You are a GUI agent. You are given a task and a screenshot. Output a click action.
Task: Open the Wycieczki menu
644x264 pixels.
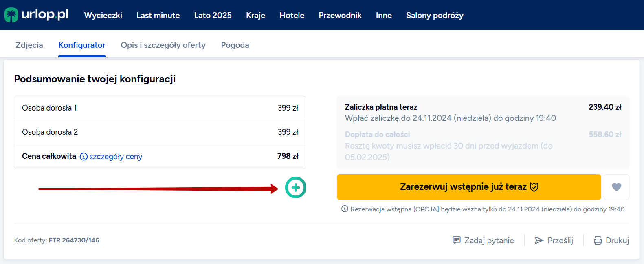(103, 15)
